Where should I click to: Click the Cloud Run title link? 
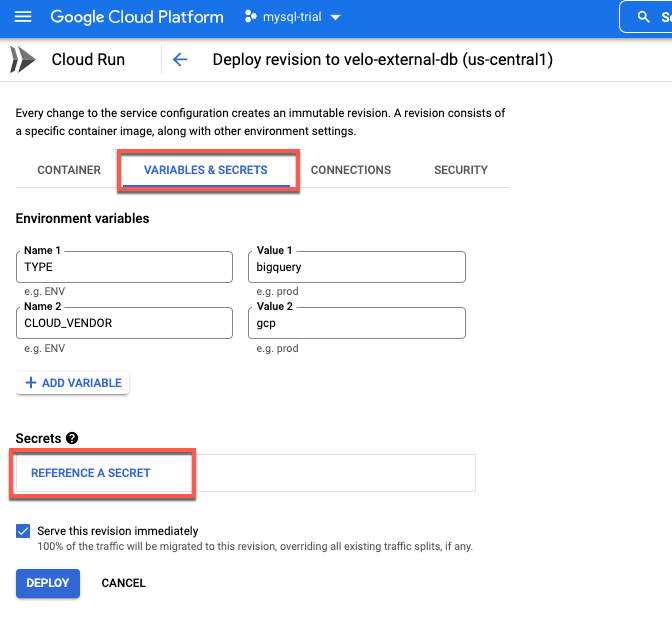click(88, 60)
